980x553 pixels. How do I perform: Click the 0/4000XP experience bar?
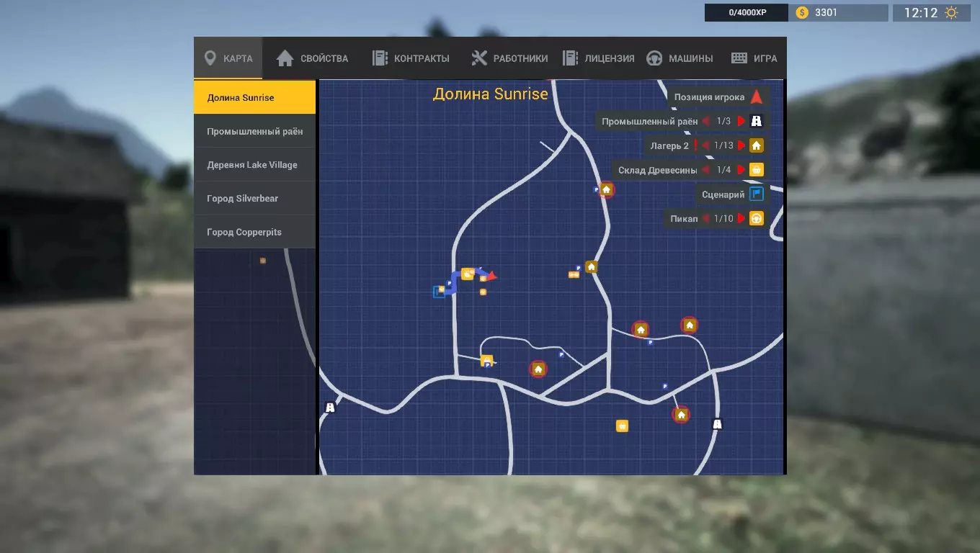pyautogui.click(x=747, y=12)
